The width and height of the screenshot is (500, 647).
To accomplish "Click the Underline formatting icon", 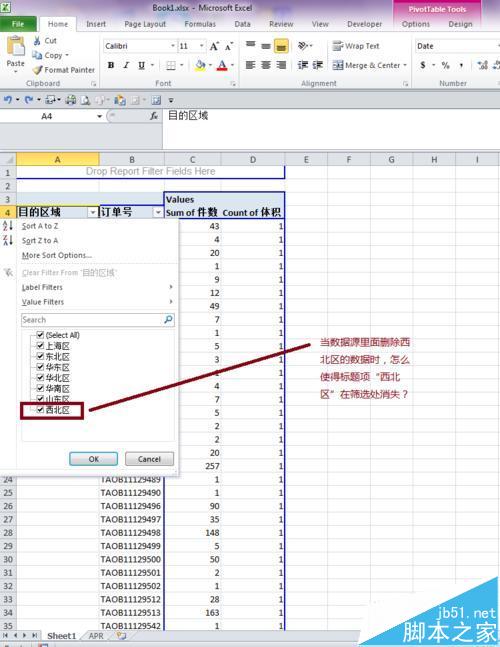I will (142, 65).
